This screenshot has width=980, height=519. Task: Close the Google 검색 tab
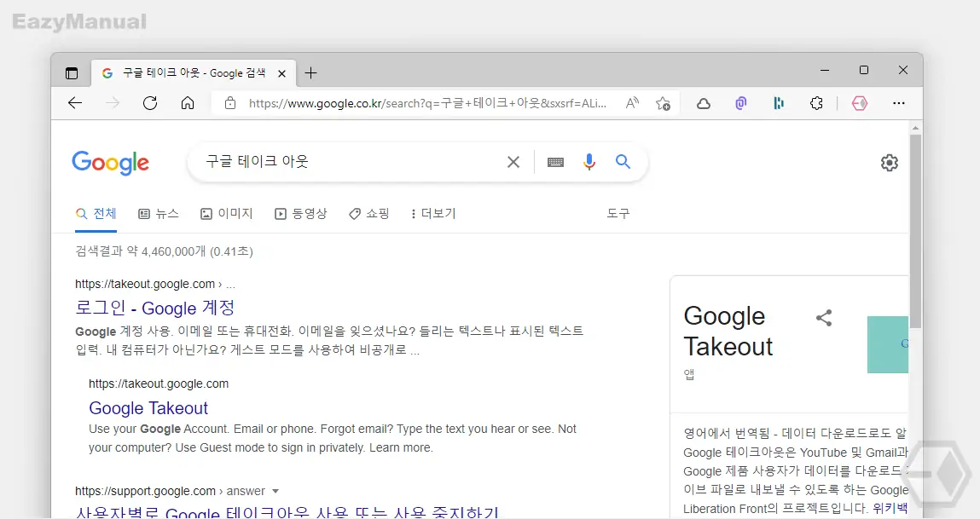tap(281, 73)
